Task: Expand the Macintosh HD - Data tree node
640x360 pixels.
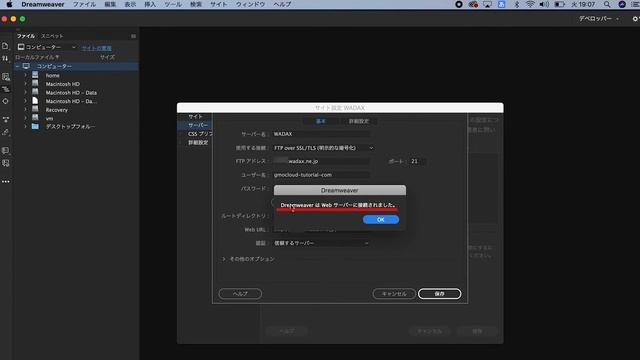Action: pyautogui.click(x=25, y=93)
